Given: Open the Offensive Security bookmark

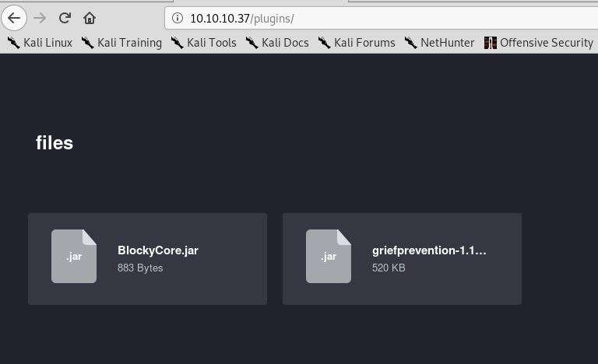Looking at the screenshot, I should 539,43.
